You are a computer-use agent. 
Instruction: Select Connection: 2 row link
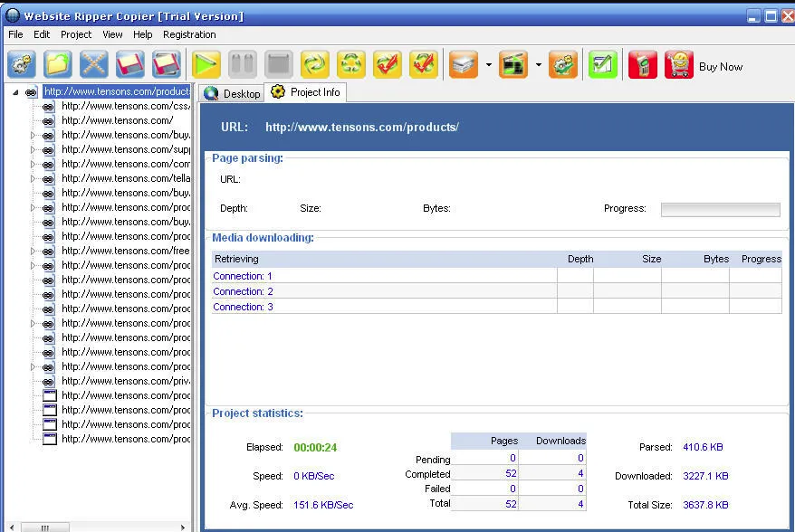[243, 291]
